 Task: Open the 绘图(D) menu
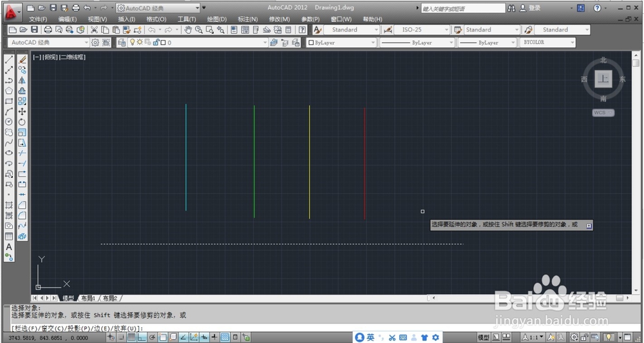coord(216,19)
